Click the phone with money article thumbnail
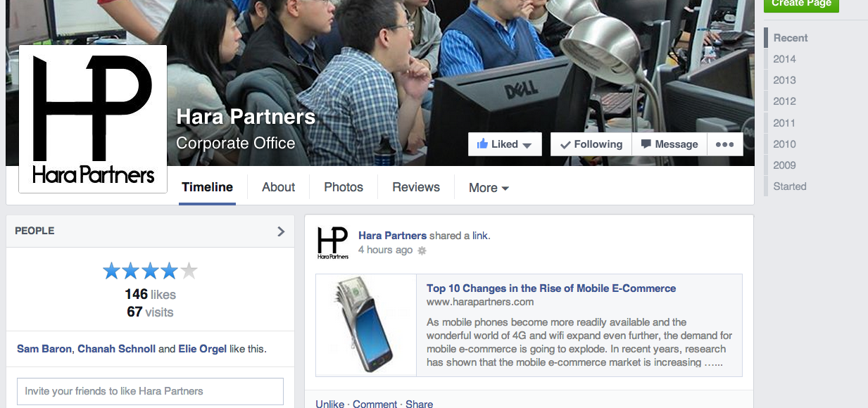Image resolution: width=868 pixels, height=408 pixels. click(x=366, y=325)
